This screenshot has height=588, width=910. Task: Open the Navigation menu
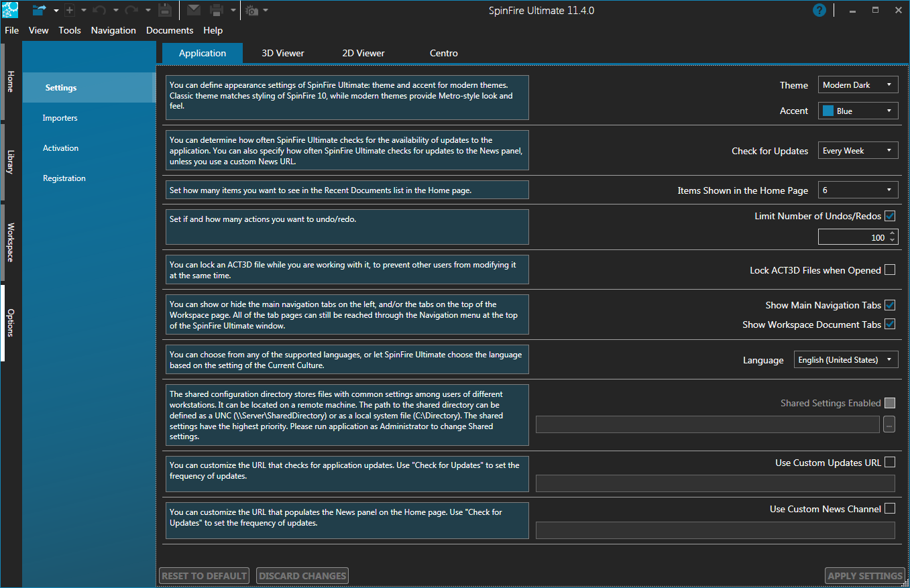point(113,30)
